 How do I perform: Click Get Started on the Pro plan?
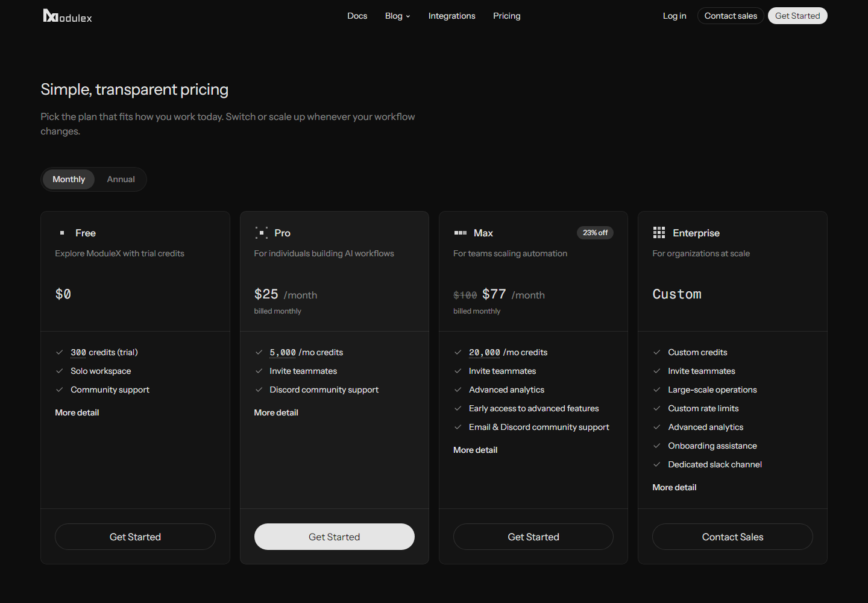(x=335, y=537)
